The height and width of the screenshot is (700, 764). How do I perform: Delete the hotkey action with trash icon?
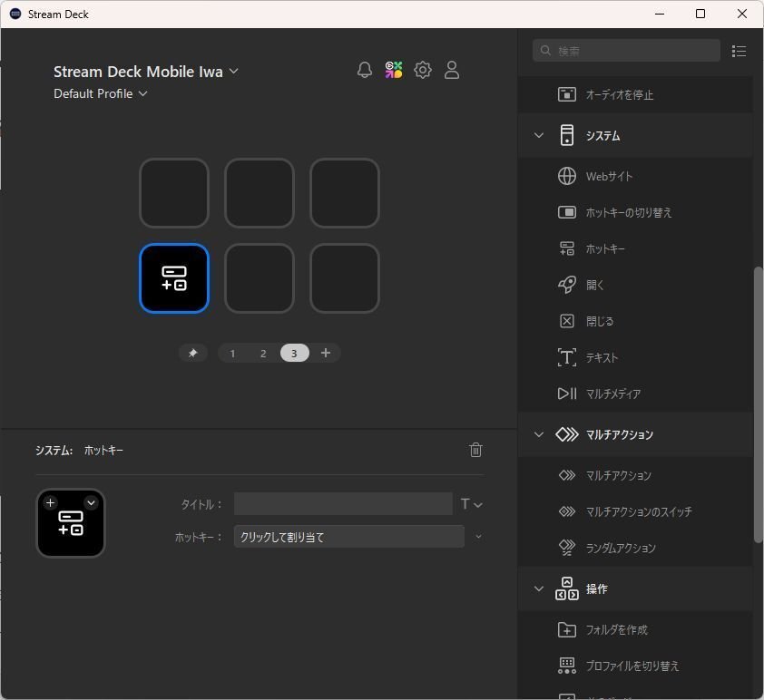click(475, 450)
